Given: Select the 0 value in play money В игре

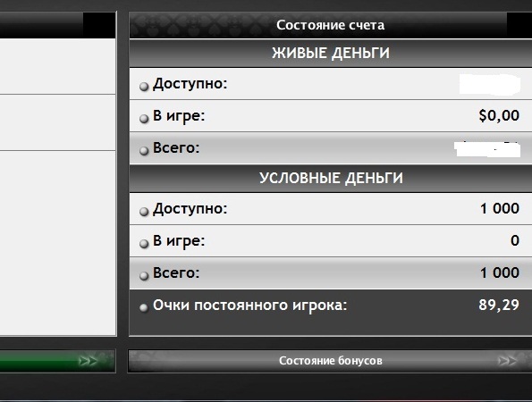Looking at the screenshot, I should tap(515, 240).
